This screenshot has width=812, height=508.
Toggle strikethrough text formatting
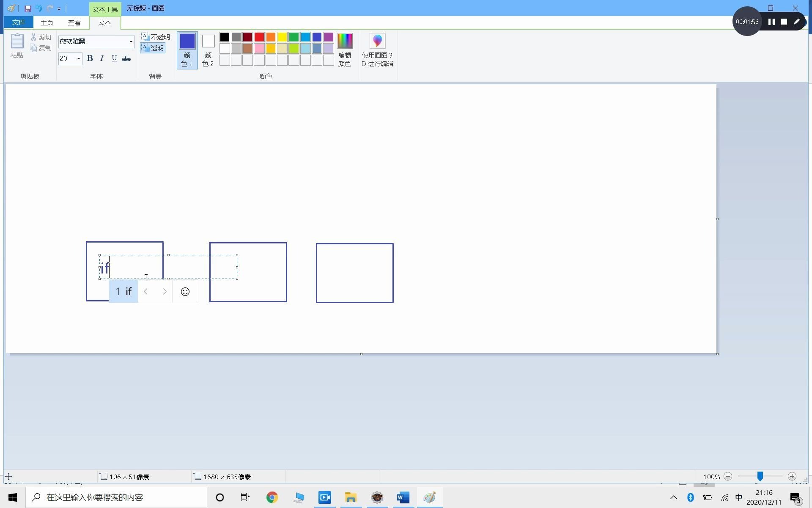click(x=126, y=58)
